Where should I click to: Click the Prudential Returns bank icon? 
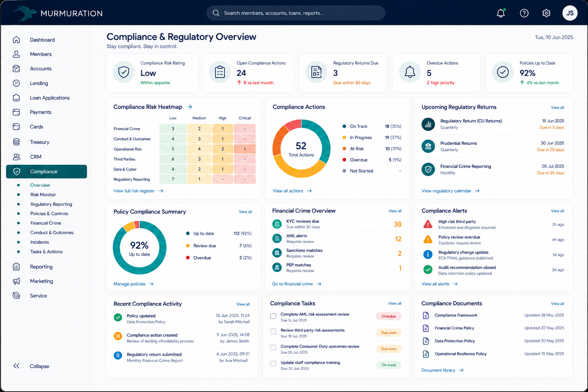[428, 146]
